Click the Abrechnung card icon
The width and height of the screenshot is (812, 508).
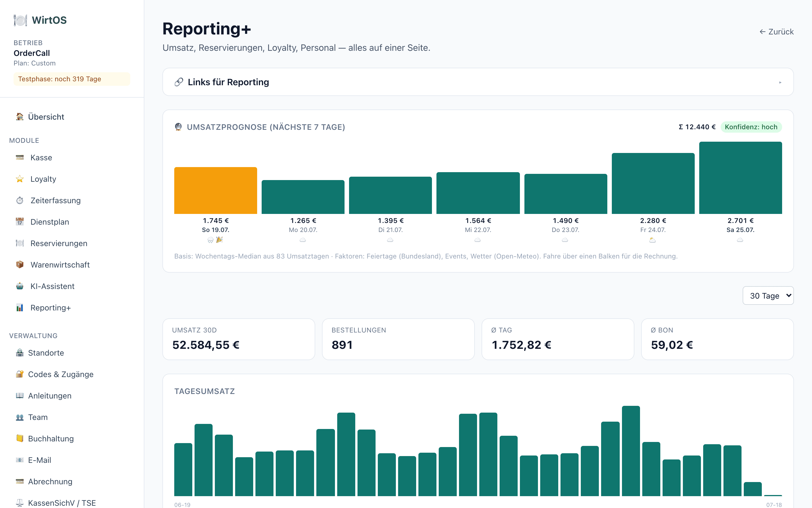(20, 481)
